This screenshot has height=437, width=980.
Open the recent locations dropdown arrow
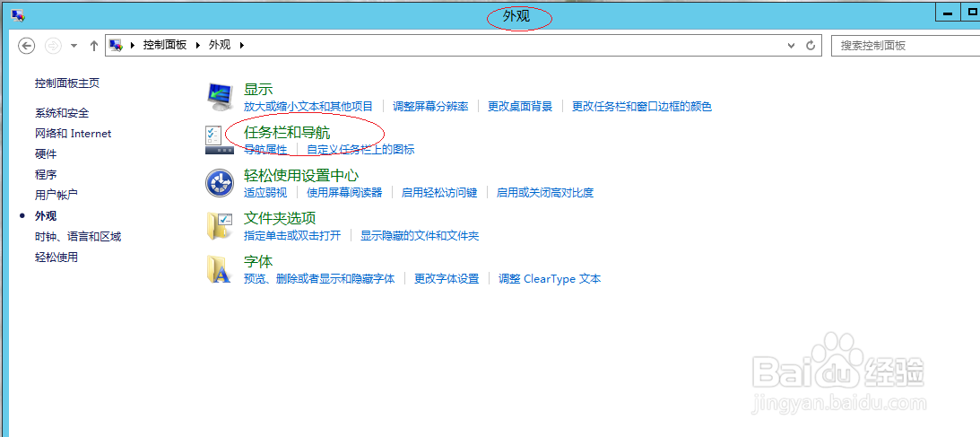(74, 46)
